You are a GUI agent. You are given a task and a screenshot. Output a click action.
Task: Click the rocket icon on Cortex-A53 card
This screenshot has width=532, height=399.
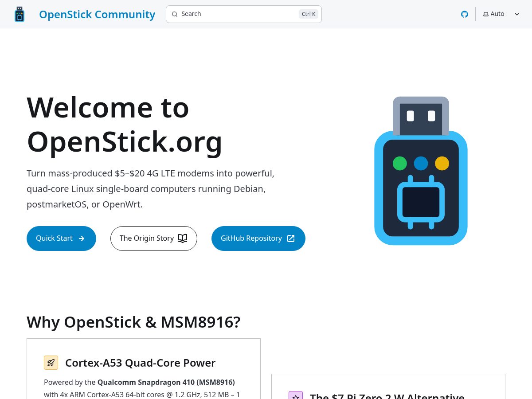pos(51,363)
